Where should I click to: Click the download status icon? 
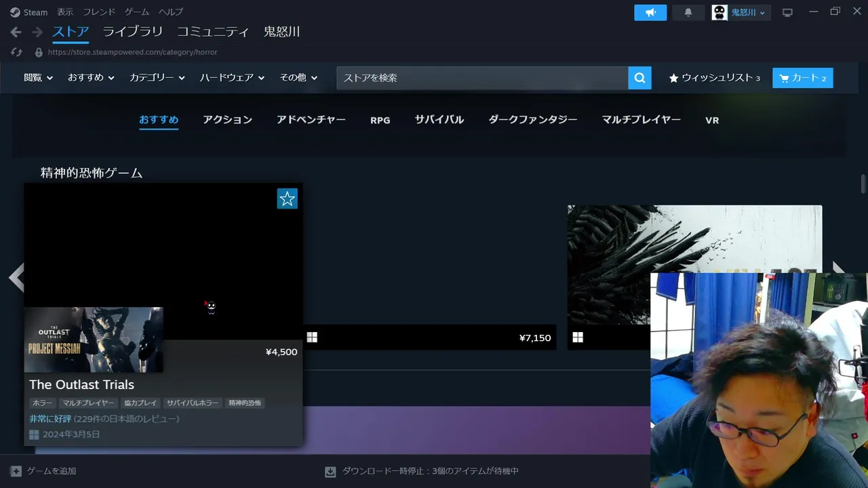tap(330, 471)
